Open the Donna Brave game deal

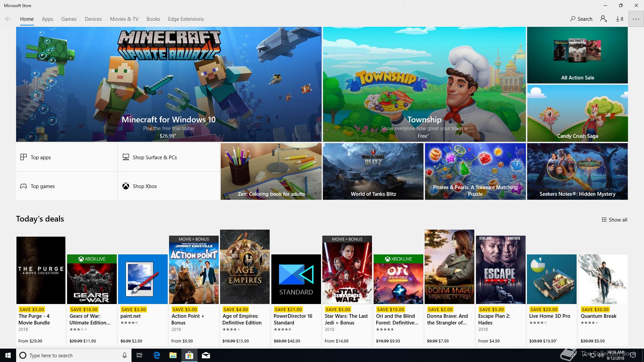(449, 287)
